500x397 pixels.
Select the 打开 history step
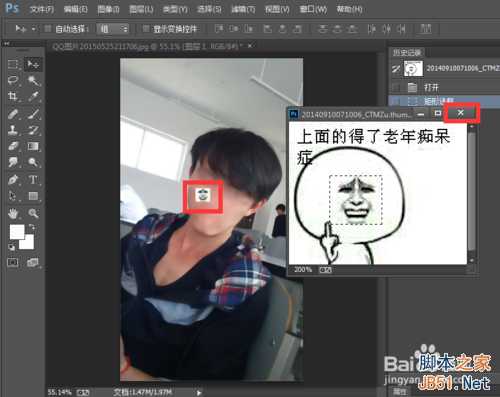coord(444,88)
